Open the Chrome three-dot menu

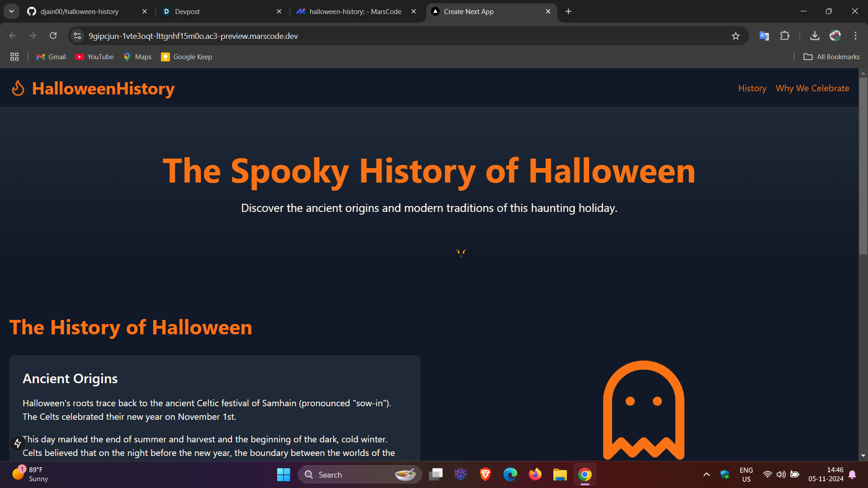pyautogui.click(x=855, y=36)
